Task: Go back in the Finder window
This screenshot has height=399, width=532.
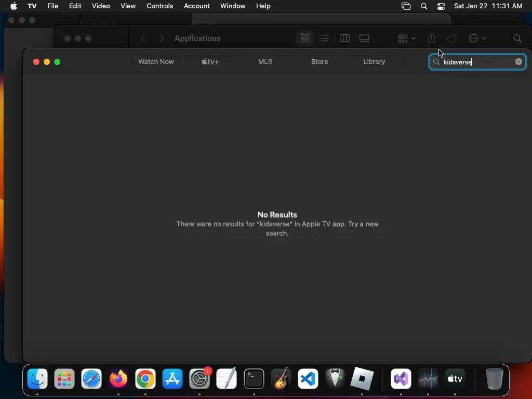Action: coord(143,38)
